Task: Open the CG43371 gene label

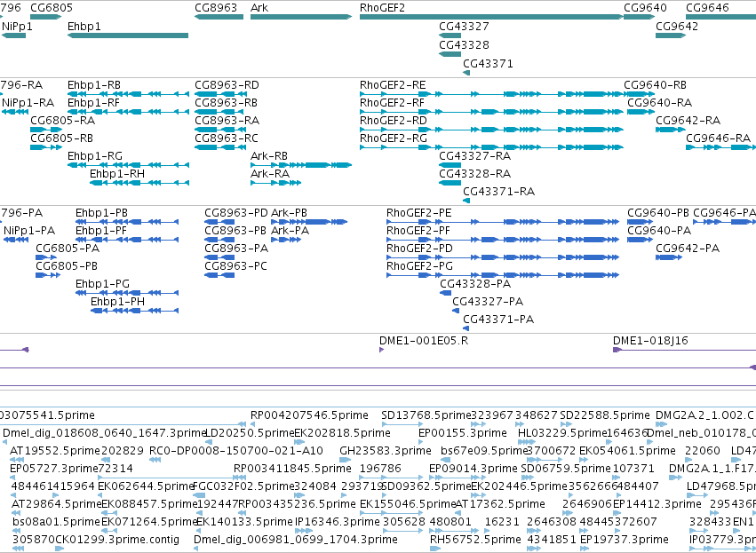Action: pyautogui.click(x=488, y=64)
